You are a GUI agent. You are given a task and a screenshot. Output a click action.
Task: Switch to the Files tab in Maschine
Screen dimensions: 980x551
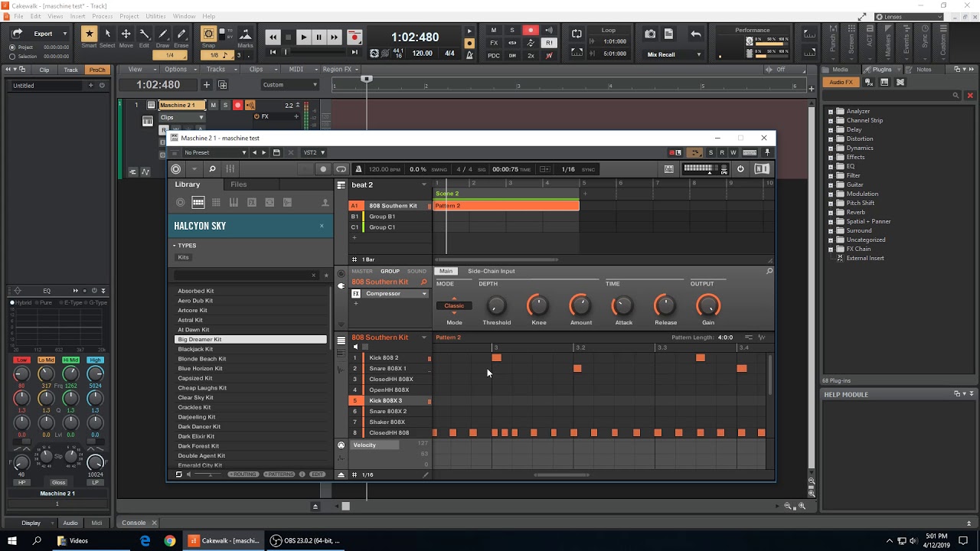(x=239, y=184)
